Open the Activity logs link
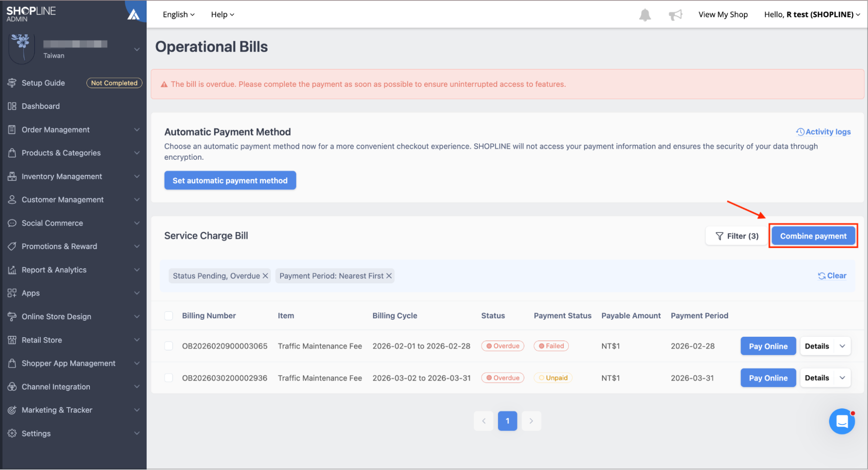The width and height of the screenshot is (868, 470). (823, 131)
